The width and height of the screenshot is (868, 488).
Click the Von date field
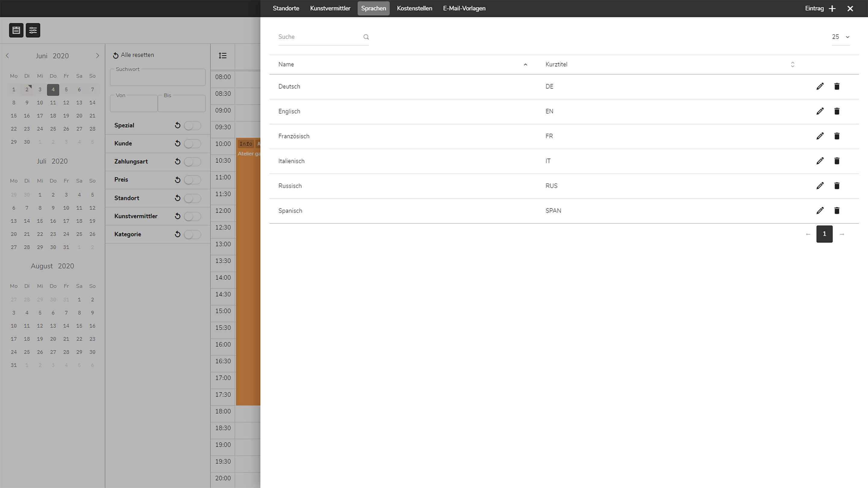pos(134,104)
